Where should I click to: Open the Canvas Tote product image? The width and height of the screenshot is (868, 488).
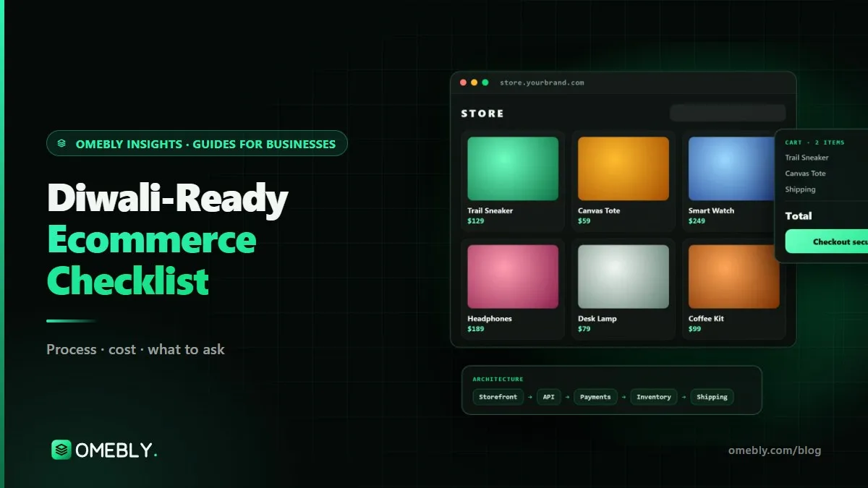click(x=624, y=168)
